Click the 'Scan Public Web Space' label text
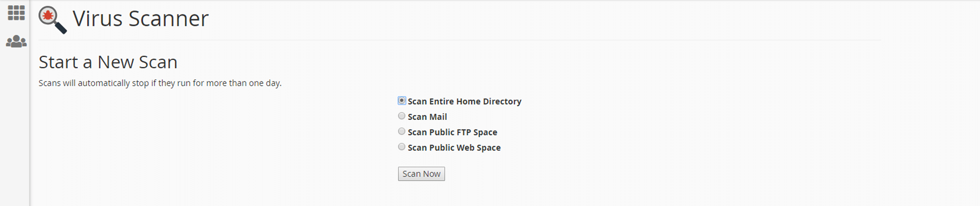Viewport: 980px width, 206px height. (x=454, y=148)
